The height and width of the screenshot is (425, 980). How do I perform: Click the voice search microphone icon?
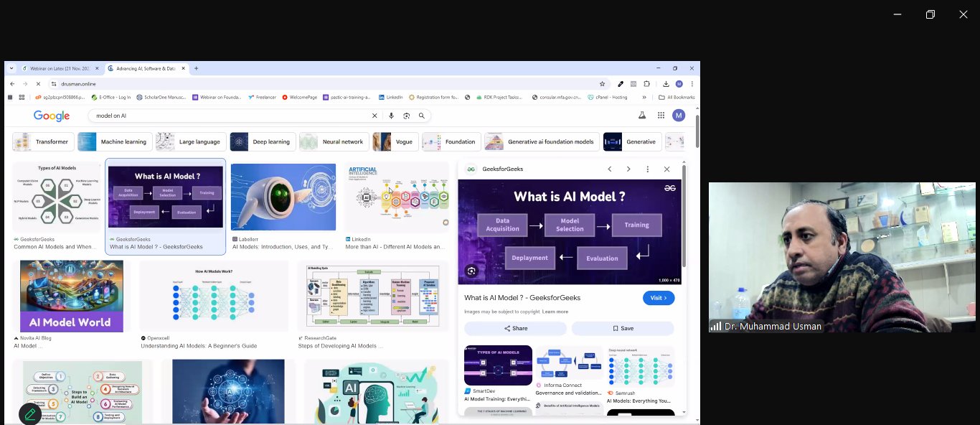pos(391,116)
